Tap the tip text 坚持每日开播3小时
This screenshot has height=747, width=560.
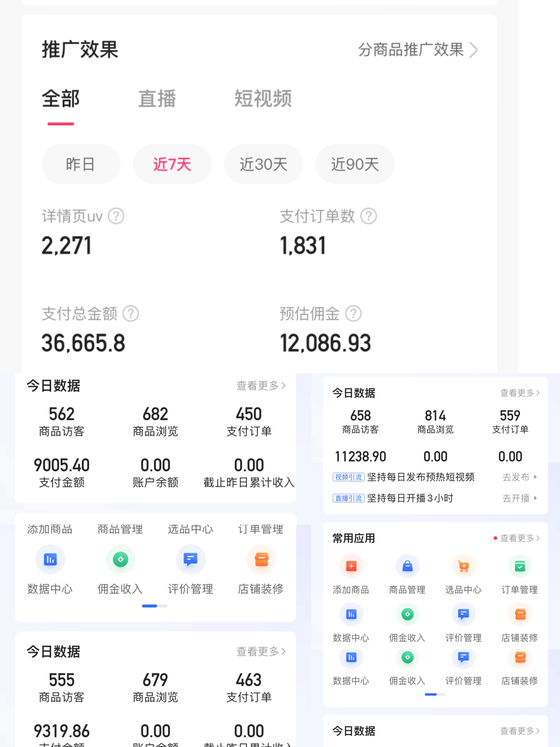click(x=410, y=498)
